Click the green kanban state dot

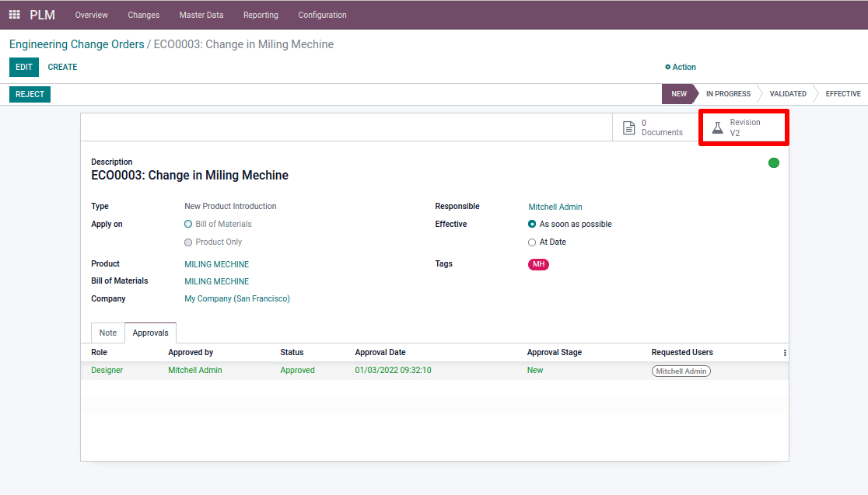pos(773,163)
